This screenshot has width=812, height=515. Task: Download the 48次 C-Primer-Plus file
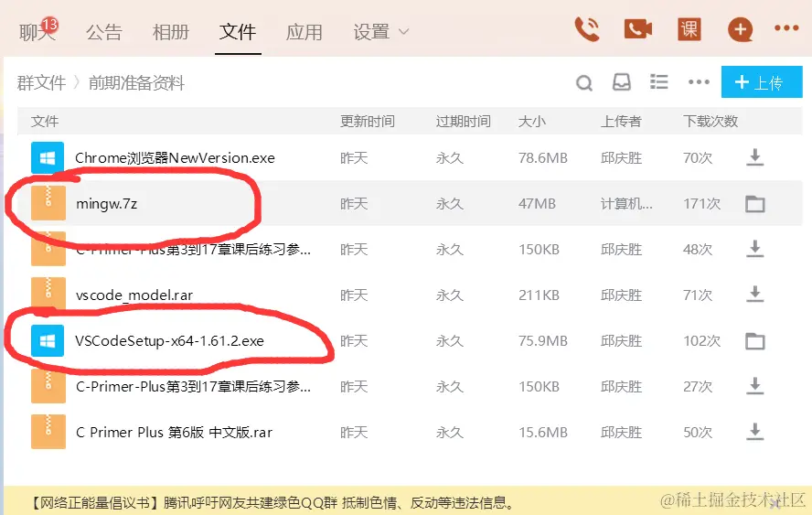tap(755, 249)
